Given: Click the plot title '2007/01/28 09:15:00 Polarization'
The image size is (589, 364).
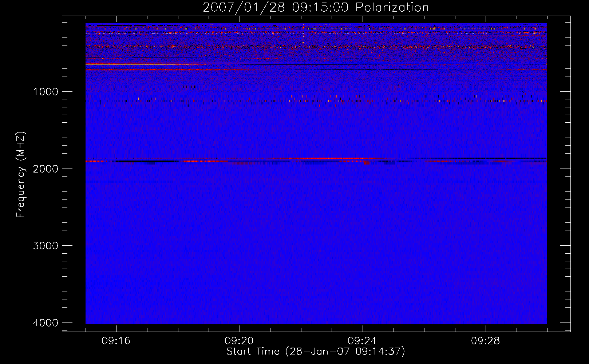Looking at the screenshot, I should [x=316, y=8].
